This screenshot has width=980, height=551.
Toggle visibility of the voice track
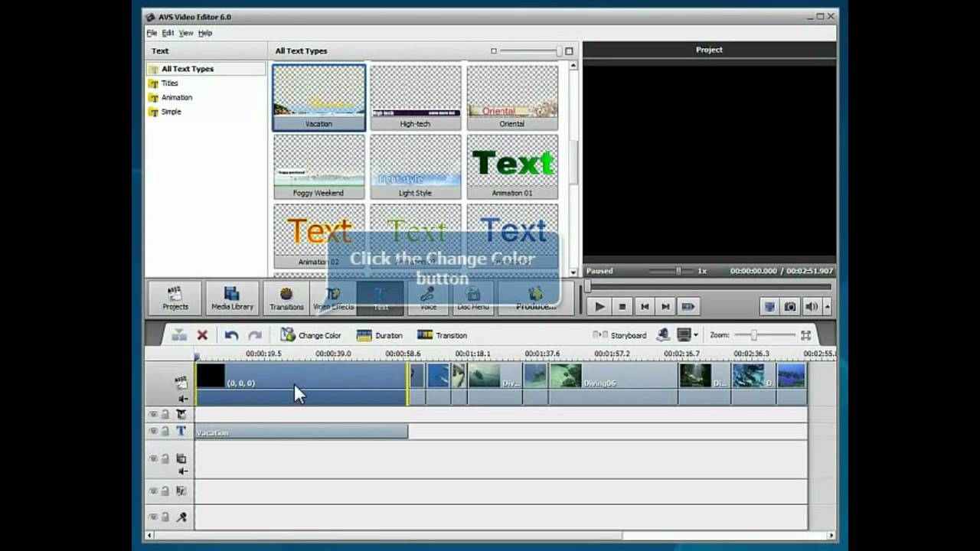click(x=153, y=517)
